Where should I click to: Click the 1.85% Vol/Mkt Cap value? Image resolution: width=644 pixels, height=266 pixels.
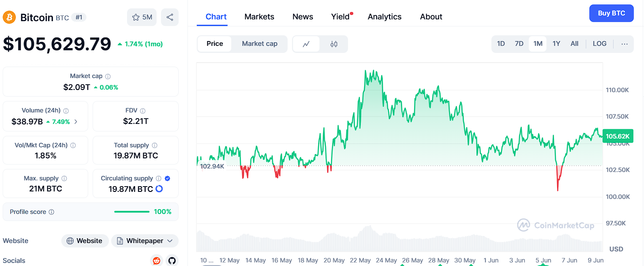tap(45, 156)
